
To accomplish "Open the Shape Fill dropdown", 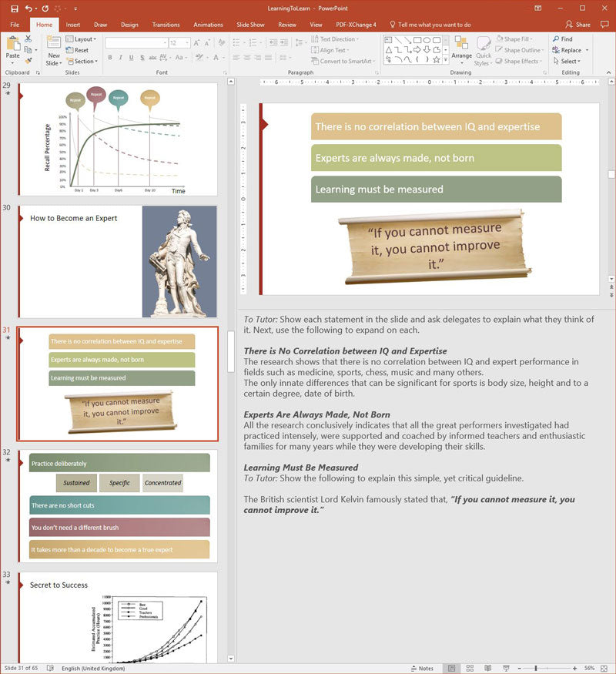I will click(514, 39).
